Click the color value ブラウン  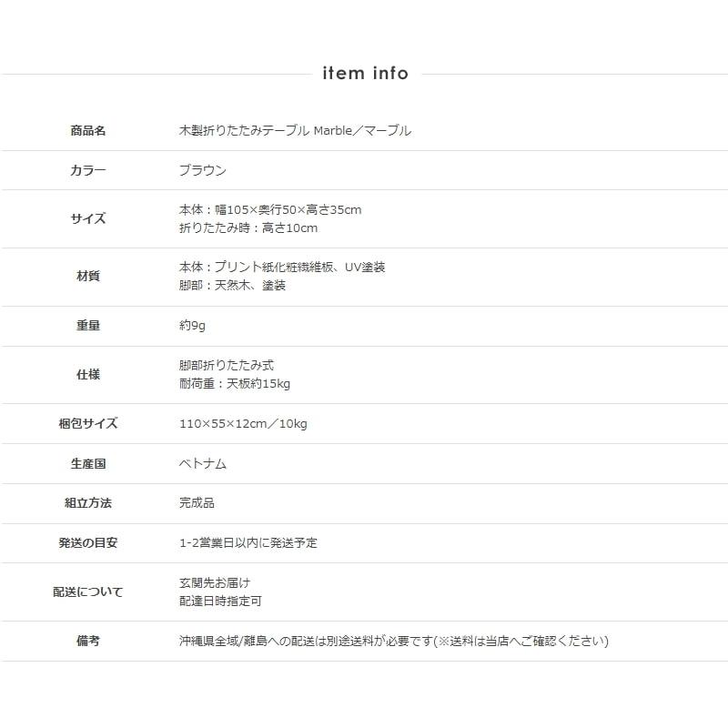click(202, 170)
